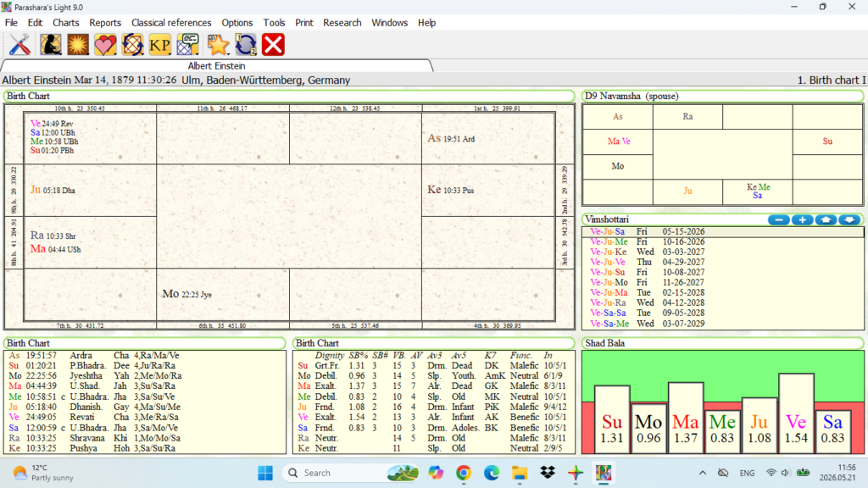Launch the compatibility hearts icon
Screen dimensions: 868x488
tap(104, 45)
